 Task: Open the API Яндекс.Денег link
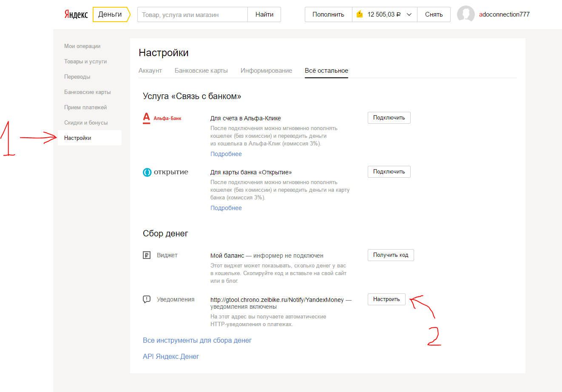tap(171, 356)
